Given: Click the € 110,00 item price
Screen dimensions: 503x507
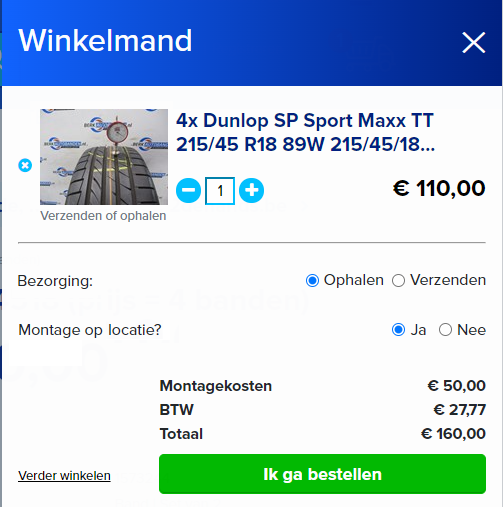Looking at the screenshot, I should (x=439, y=188).
